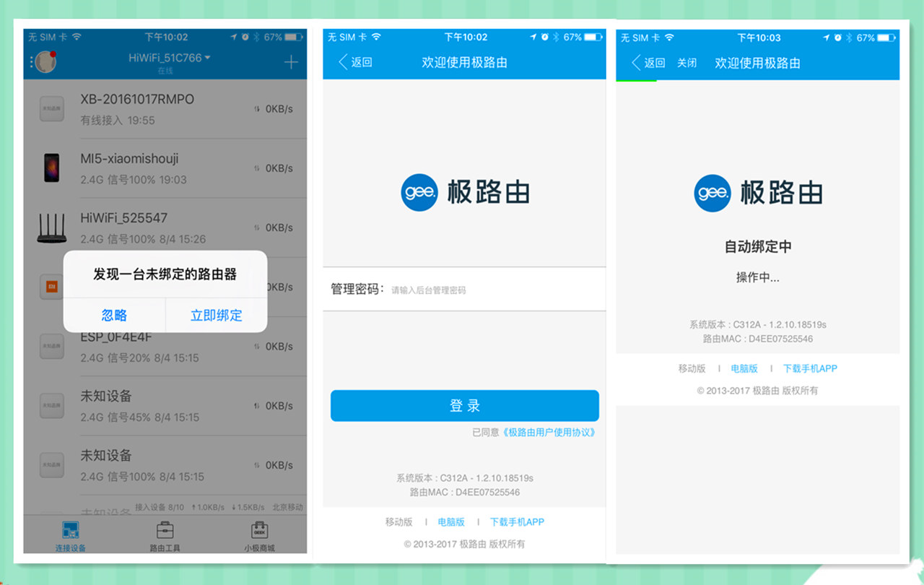This screenshot has width=924, height=585.
Task: Tap the plus icon to add router
Action: (x=290, y=63)
